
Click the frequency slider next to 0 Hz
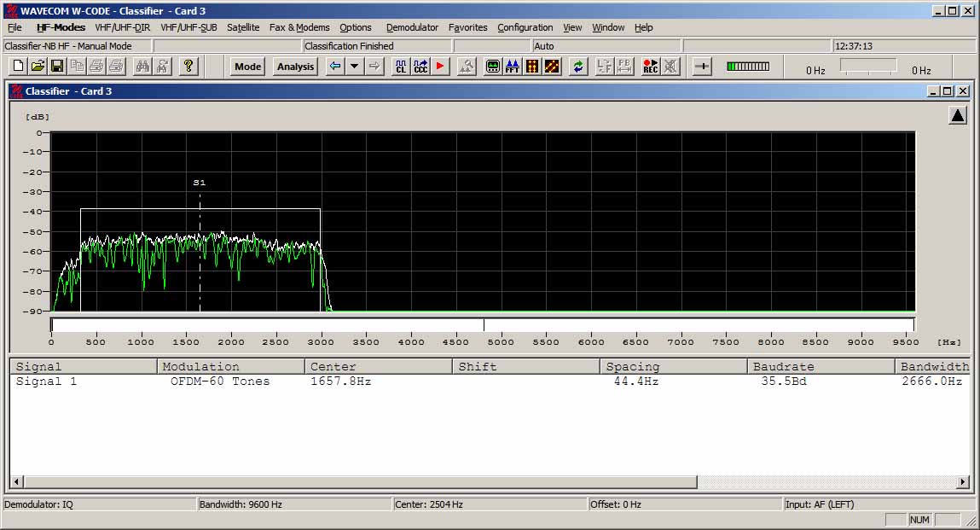[868, 67]
